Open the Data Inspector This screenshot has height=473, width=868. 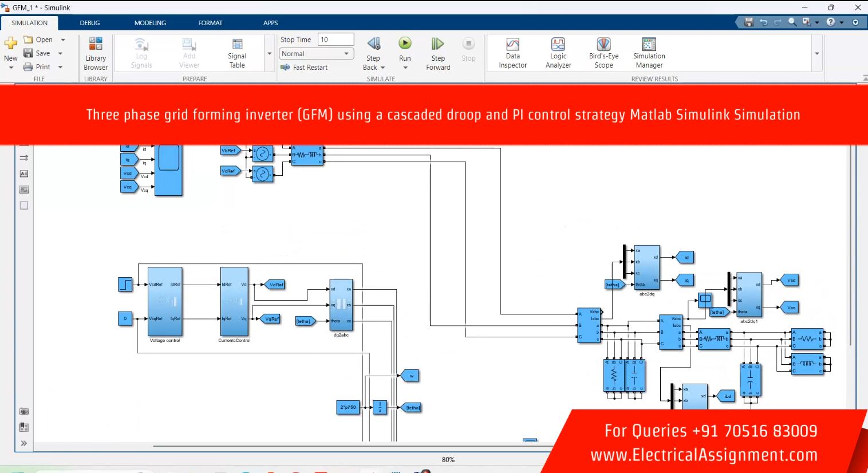pyautogui.click(x=512, y=53)
